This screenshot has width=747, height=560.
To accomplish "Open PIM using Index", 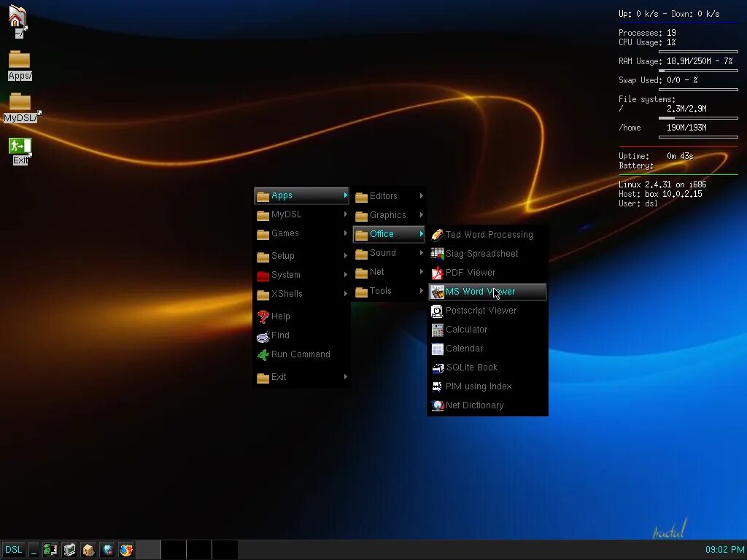I will click(487, 386).
